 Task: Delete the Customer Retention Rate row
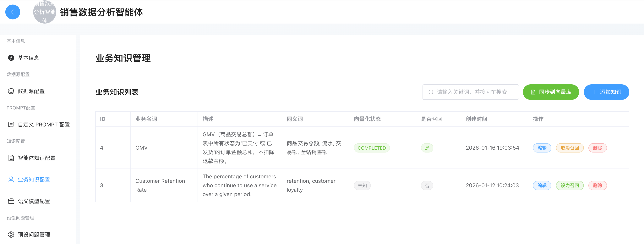coord(597,186)
